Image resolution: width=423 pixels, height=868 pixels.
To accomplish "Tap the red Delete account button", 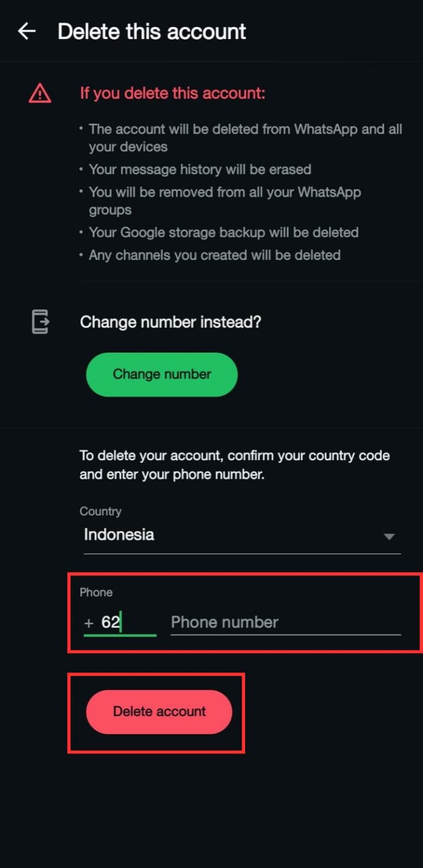I will (x=159, y=711).
